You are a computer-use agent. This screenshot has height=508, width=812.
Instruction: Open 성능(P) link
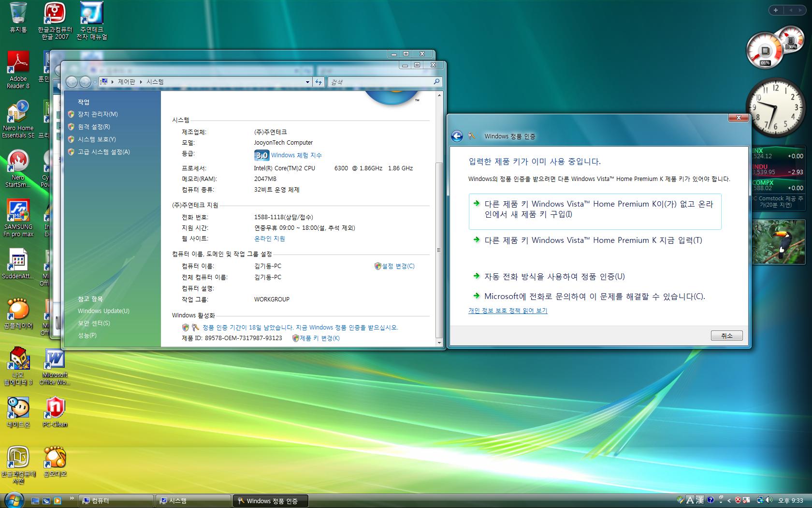coord(87,335)
